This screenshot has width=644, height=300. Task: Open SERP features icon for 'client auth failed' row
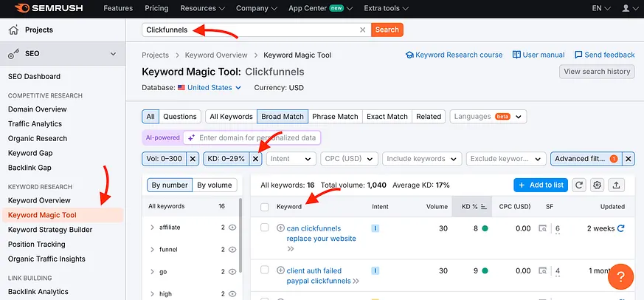click(x=543, y=270)
